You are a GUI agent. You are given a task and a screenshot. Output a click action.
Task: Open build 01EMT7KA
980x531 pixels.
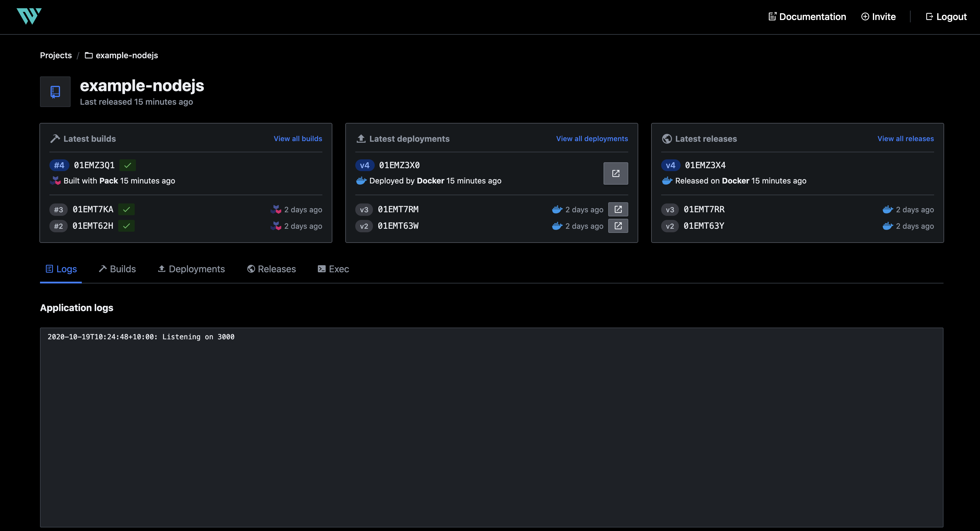[x=93, y=209]
